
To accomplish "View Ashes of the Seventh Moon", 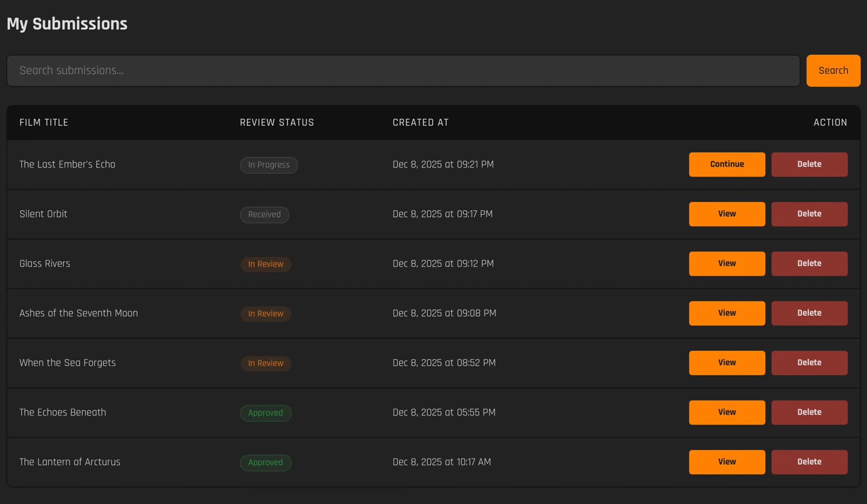I will [727, 313].
